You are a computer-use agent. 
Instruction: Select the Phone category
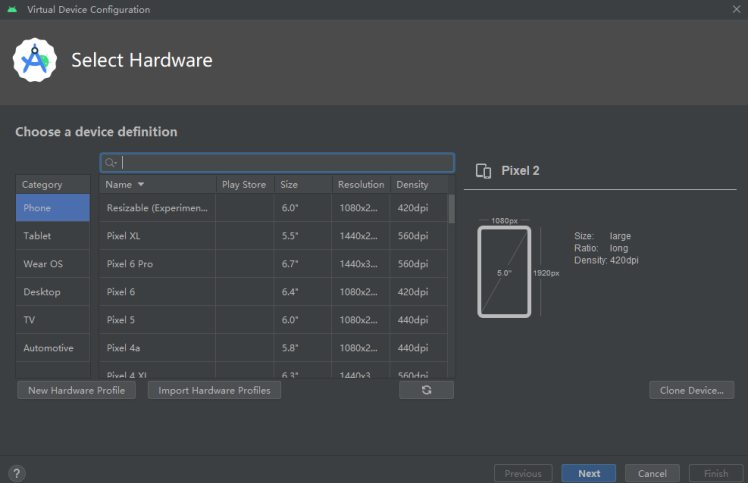point(52,208)
